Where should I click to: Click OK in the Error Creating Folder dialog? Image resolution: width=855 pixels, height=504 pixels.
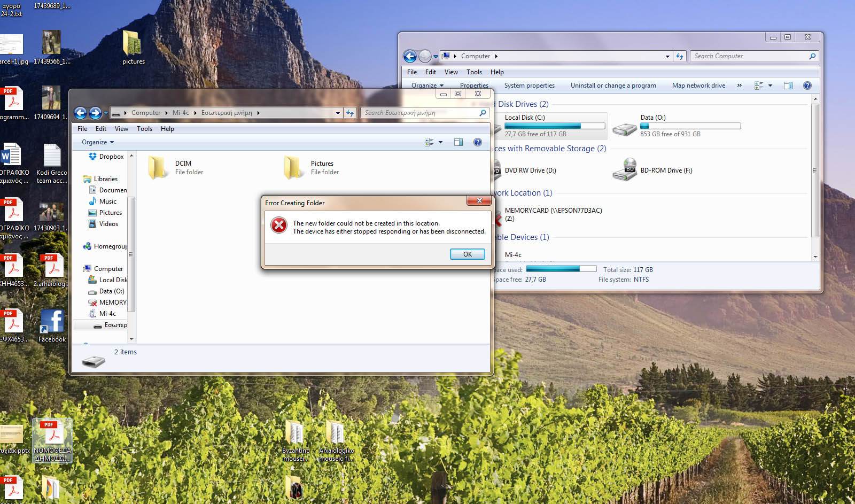(467, 254)
